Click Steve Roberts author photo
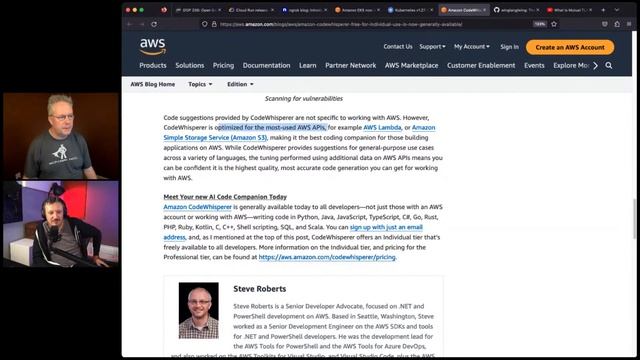The width and height of the screenshot is (640, 360). 199,311
